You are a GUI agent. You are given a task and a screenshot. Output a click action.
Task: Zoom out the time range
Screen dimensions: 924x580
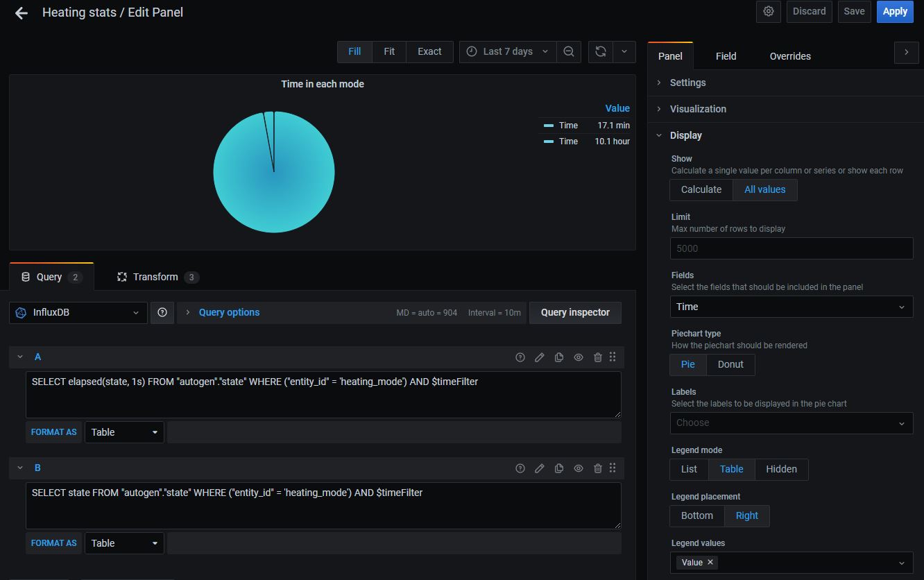coord(569,51)
